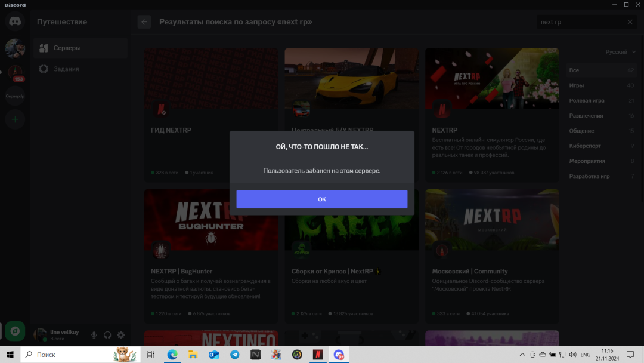Filter results by Развлечения category
The height and width of the screenshot is (363, 644).
coord(601,116)
